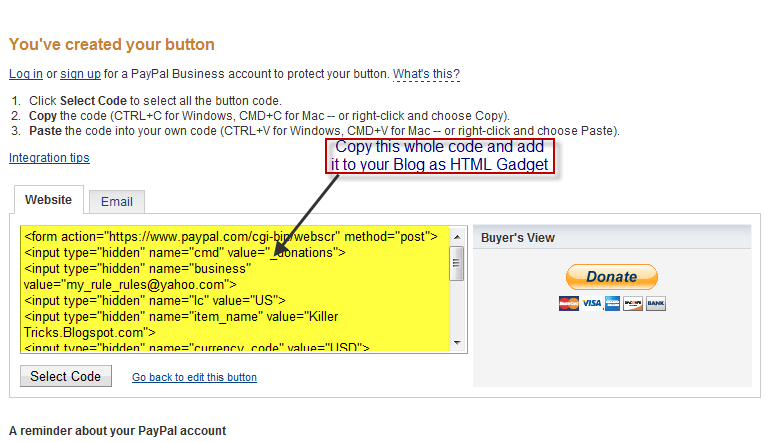This screenshot has height=442, width=768.
Task: Switch to the Email tab
Action: (117, 201)
